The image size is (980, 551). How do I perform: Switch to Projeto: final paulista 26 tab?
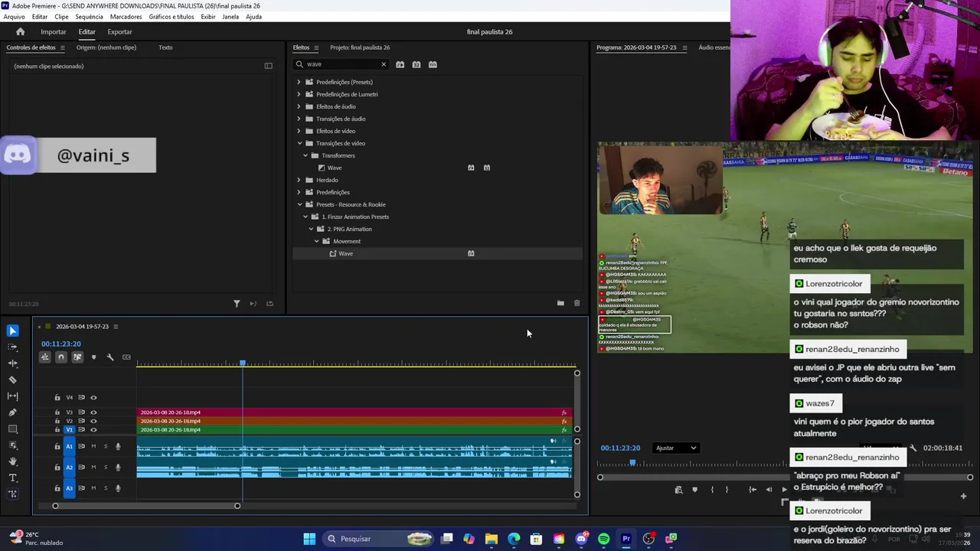coord(360,47)
